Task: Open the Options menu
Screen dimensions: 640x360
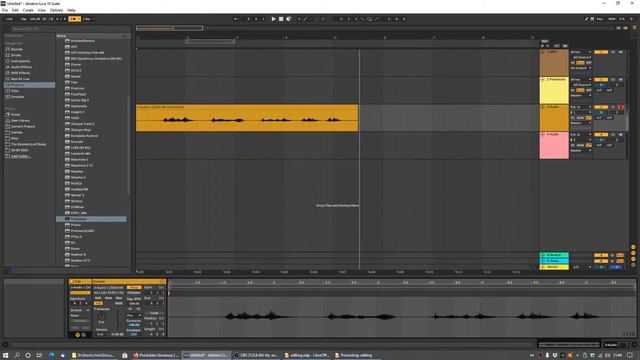Action: click(56, 10)
